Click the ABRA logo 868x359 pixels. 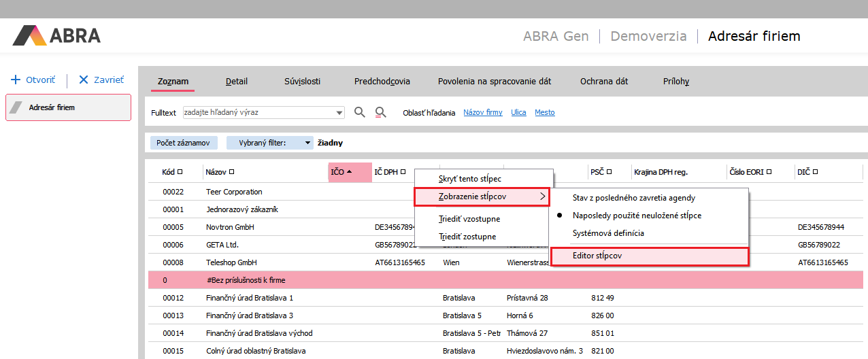(x=56, y=35)
